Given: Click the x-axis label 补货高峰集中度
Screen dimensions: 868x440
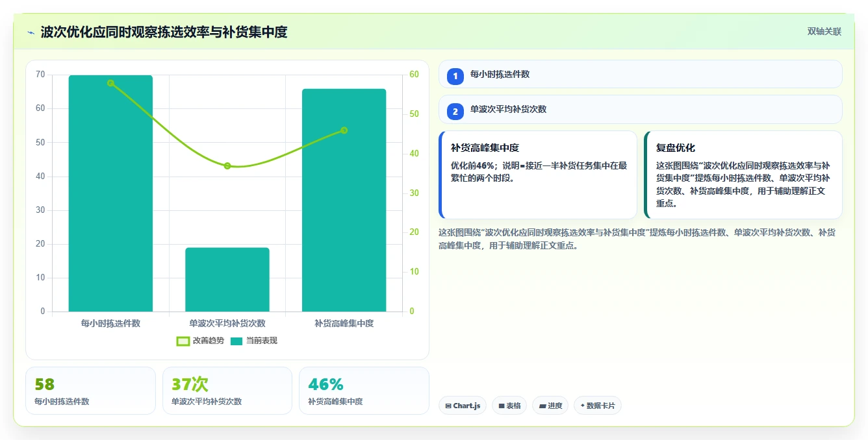Looking at the screenshot, I should coord(344,323).
